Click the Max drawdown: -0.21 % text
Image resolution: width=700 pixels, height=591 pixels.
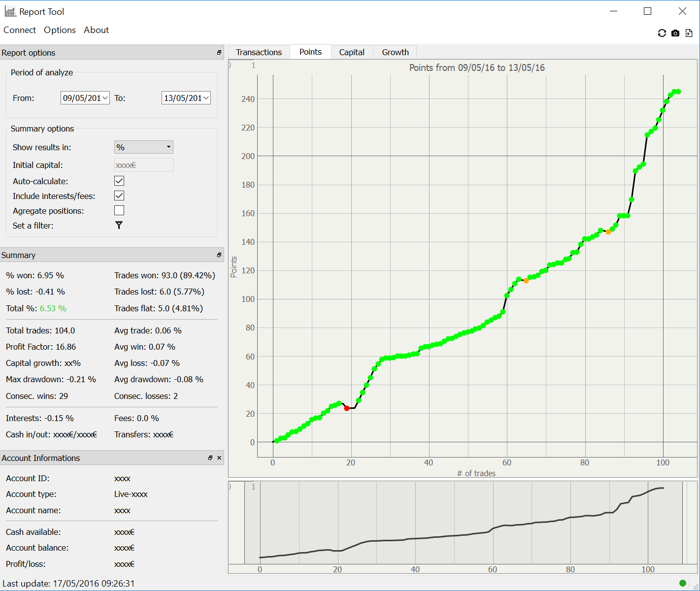[51, 379]
